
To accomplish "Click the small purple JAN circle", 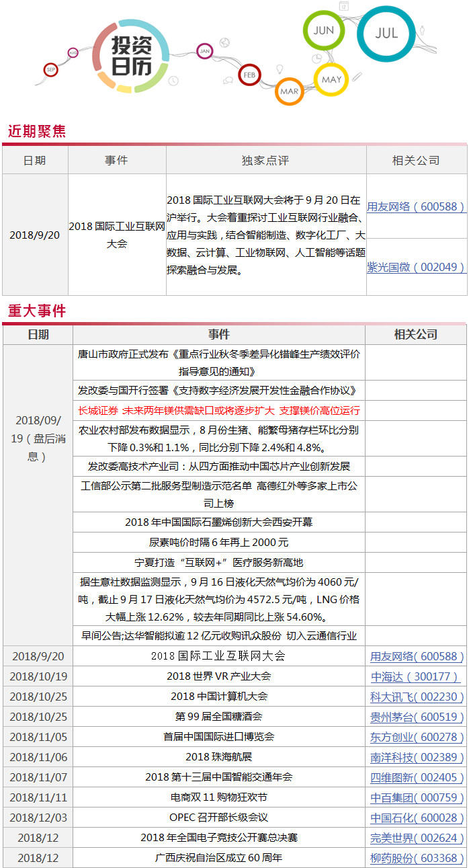I will (x=205, y=50).
